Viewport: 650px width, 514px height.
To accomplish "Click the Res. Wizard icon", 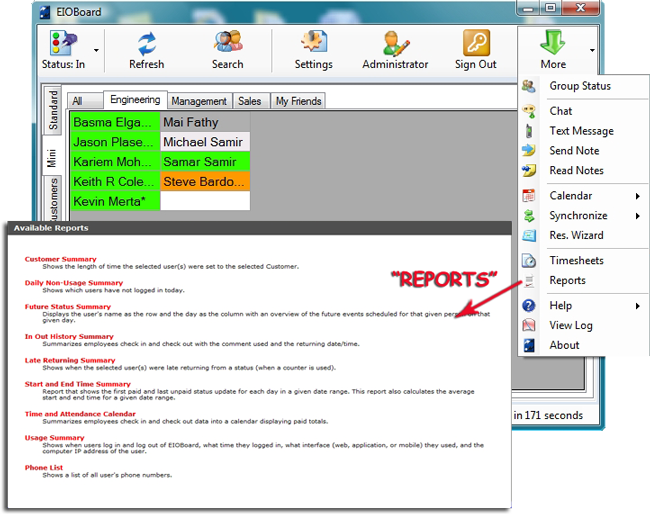I will coord(529,235).
